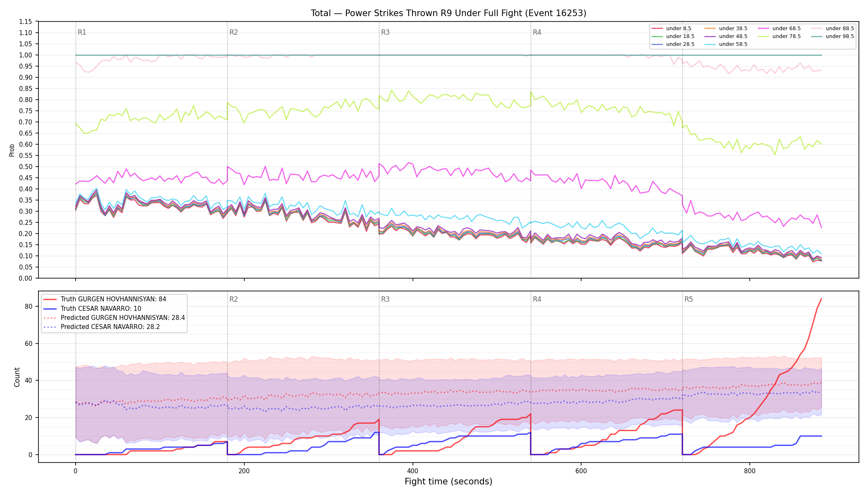Select the 'under 68.5' legend label
Screen dimensions: 868x496
click(x=787, y=29)
